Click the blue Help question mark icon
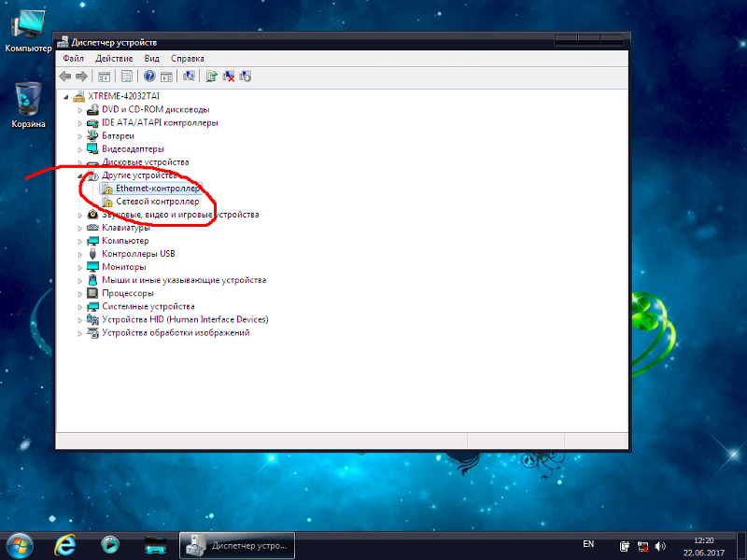This screenshot has width=747, height=560. 149,77
